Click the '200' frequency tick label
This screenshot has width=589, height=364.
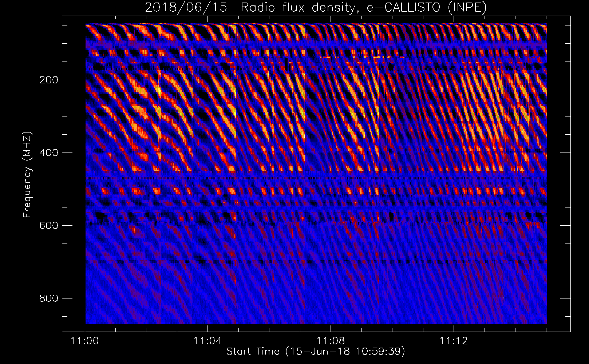pyautogui.click(x=49, y=80)
